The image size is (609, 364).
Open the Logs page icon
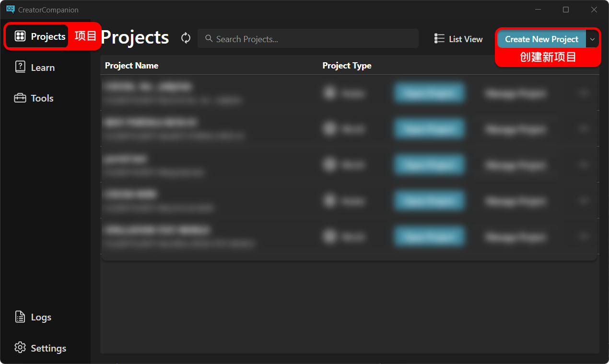pyautogui.click(x=20, y=317)
